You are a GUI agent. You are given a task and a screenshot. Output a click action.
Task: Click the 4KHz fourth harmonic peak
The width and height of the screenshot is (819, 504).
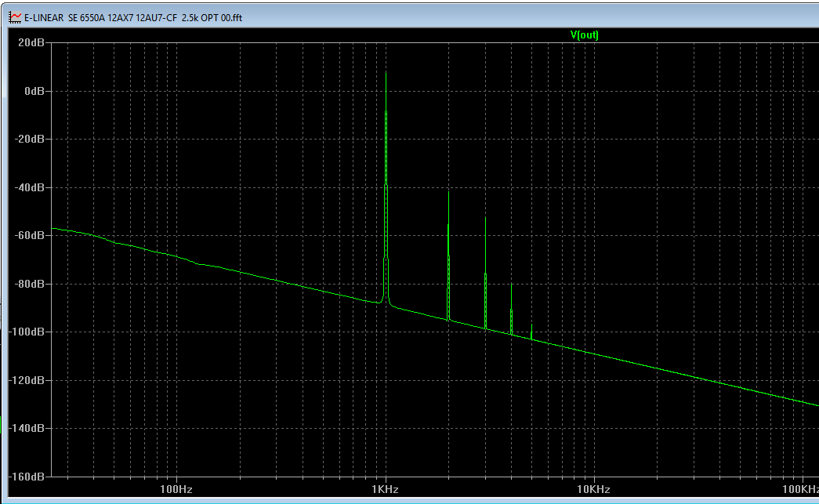(x=511, y=309)
